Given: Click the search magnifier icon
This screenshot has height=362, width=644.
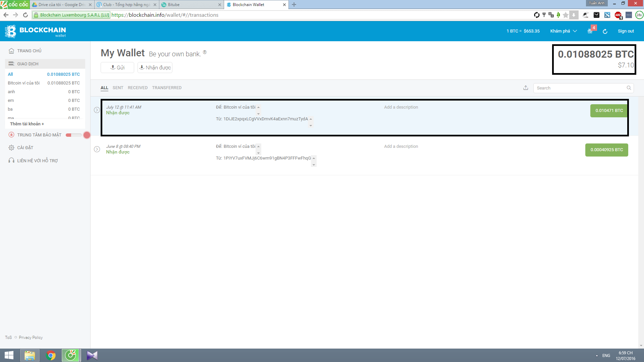Looking at the screenshot, I should click(x=629, y=88).
